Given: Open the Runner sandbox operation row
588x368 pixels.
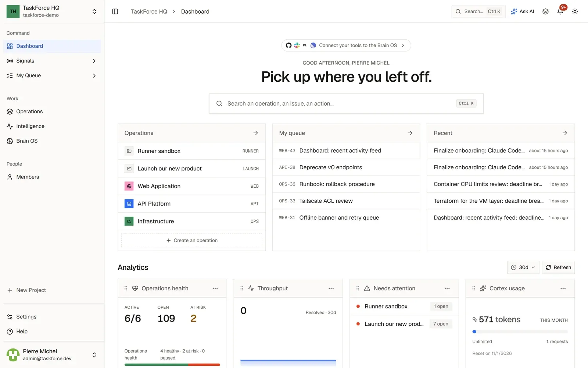Looking at the screenshot, I should 192,151.
